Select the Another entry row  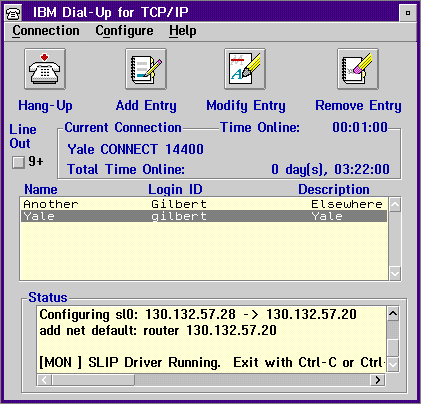[204, 204]
